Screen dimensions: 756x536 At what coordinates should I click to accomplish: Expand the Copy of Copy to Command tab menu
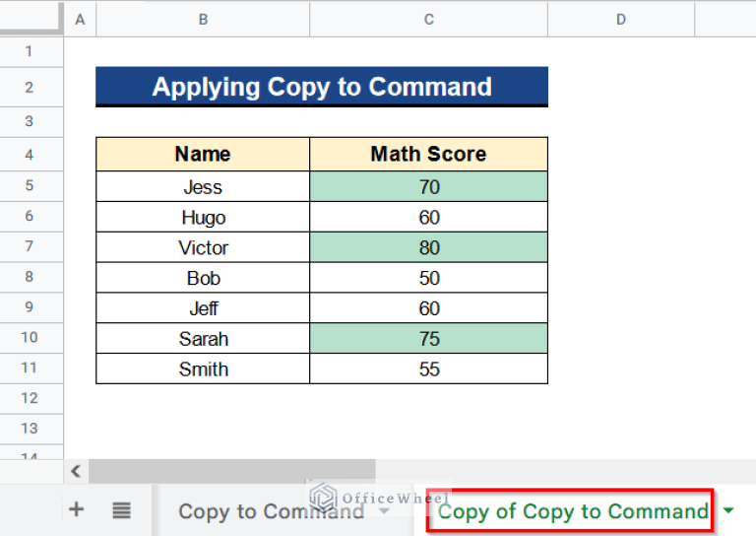coord(728,510)
